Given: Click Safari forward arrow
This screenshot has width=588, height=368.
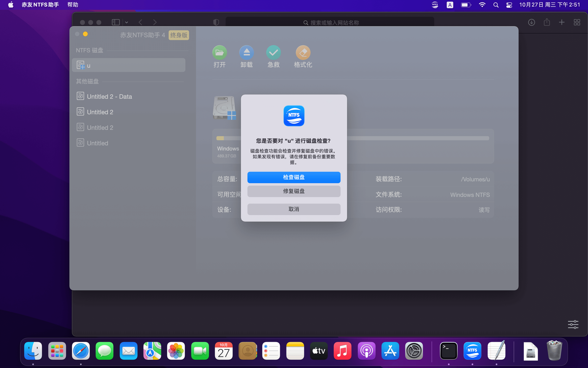Looking at the screenshot, I should [x=155, y=22].
